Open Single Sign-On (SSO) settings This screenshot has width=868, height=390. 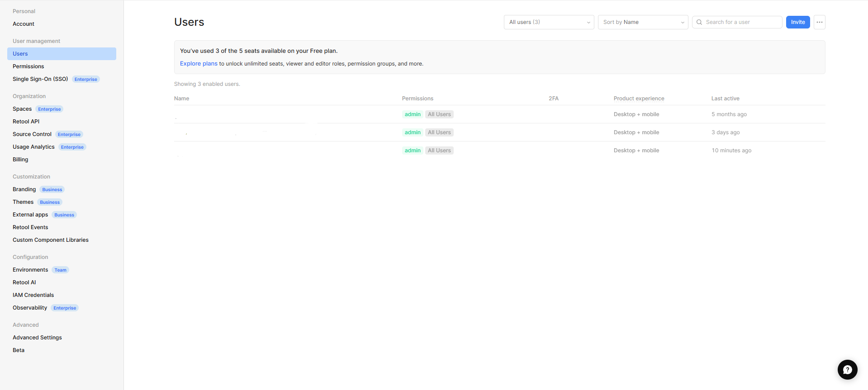40,79
